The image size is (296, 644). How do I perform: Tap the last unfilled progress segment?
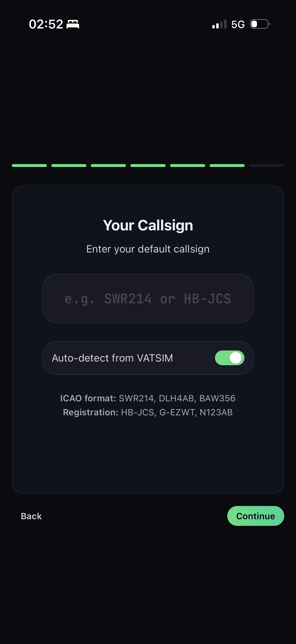(266, 165)
